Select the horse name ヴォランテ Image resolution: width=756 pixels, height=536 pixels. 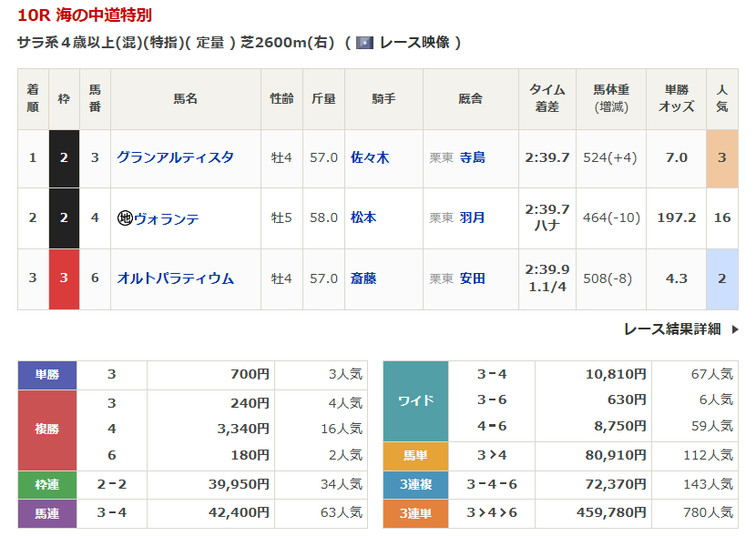(167, 218)
